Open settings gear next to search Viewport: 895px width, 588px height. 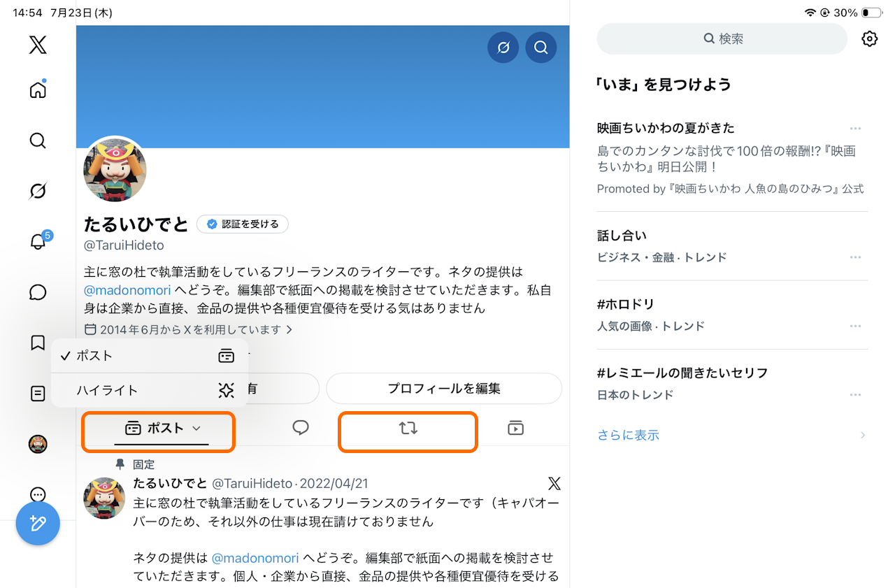(869, 39)
